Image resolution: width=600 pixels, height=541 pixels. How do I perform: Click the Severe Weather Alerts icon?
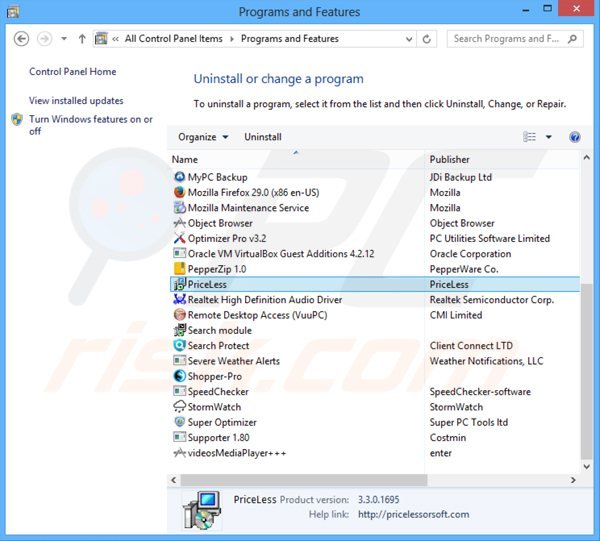tap(179, 360)
